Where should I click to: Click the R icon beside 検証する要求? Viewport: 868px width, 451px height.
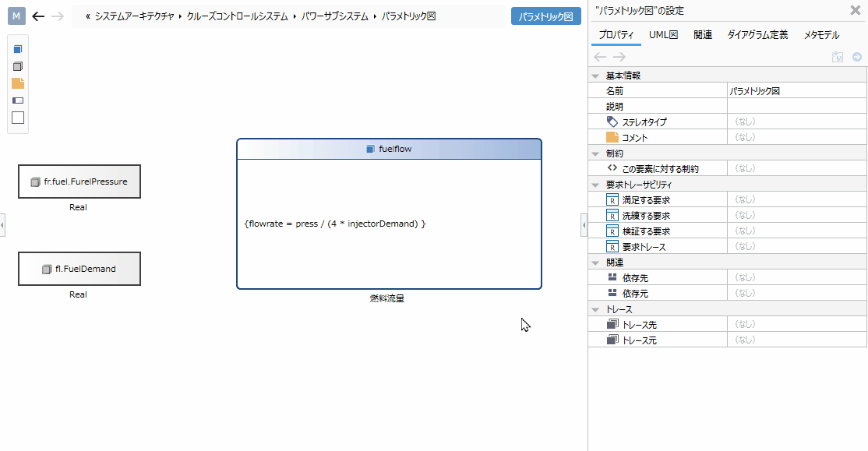coord(612,231)
